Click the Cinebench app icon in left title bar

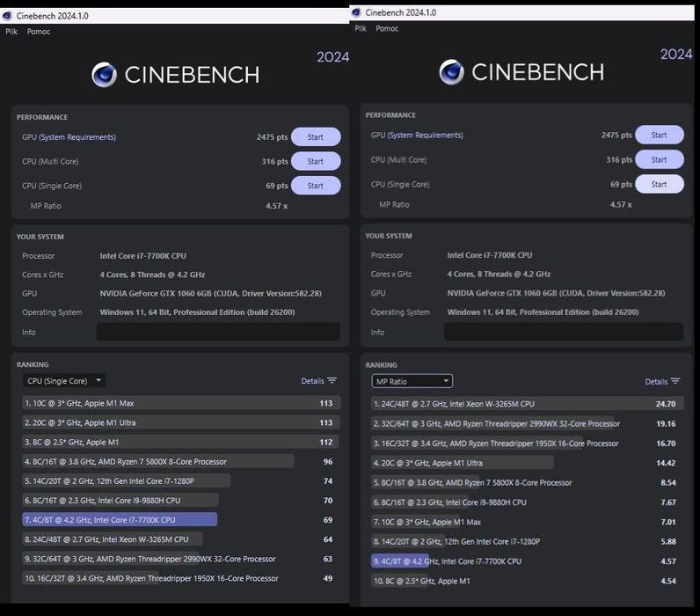coord(7,16)
